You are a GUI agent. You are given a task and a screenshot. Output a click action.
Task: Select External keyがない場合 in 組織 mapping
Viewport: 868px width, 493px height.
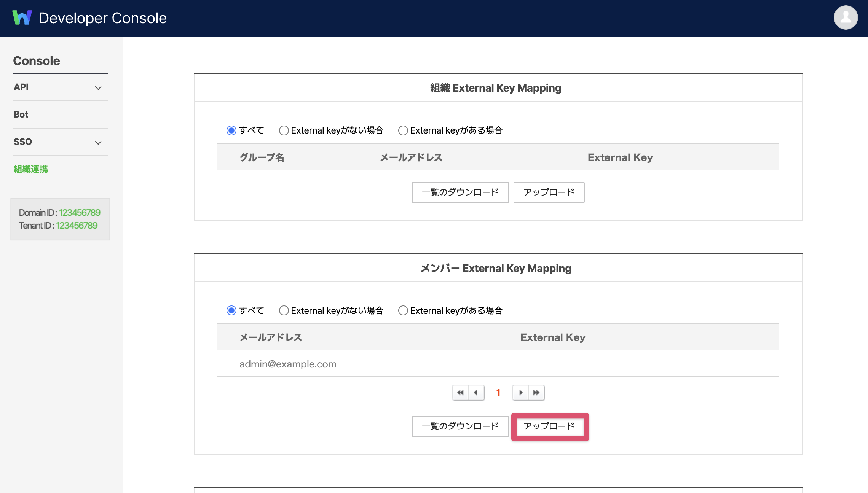[284, 130]
